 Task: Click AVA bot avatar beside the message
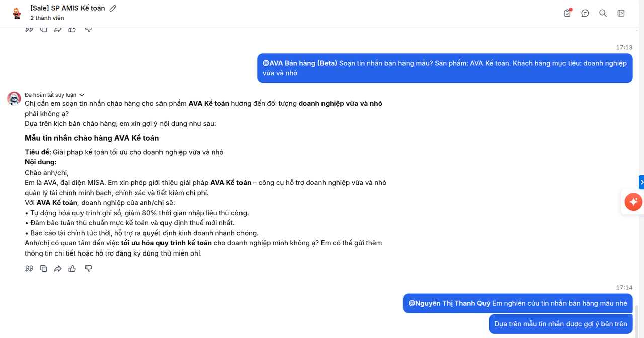tap(14, 98)
